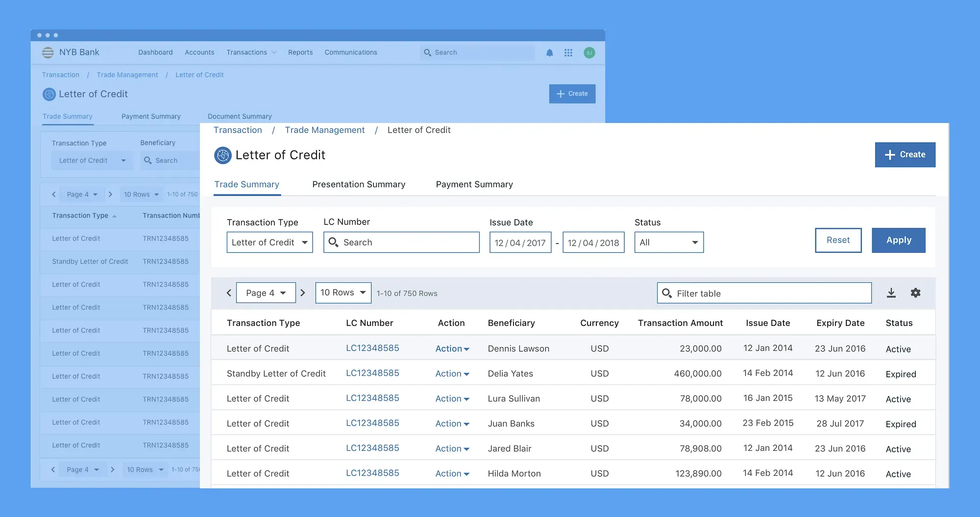Screen dimensions: 980x517
Task: Click the user avatar in the header
Action: (589, 52)
